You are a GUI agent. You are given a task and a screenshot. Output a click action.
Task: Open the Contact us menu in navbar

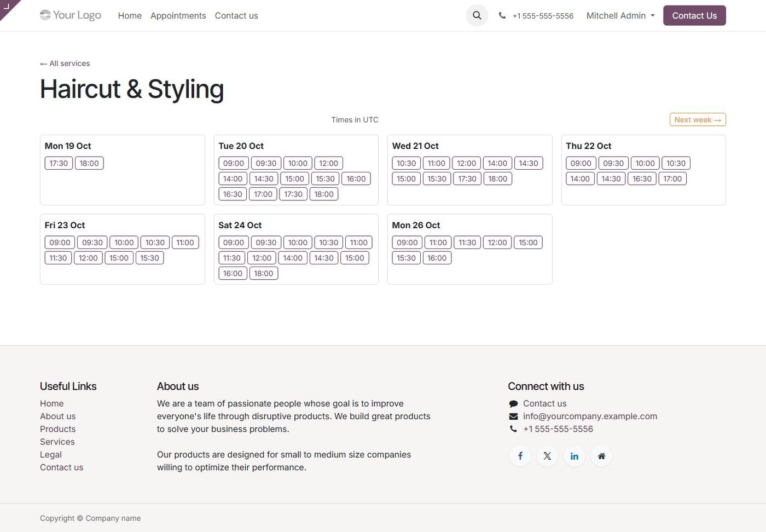236,16
